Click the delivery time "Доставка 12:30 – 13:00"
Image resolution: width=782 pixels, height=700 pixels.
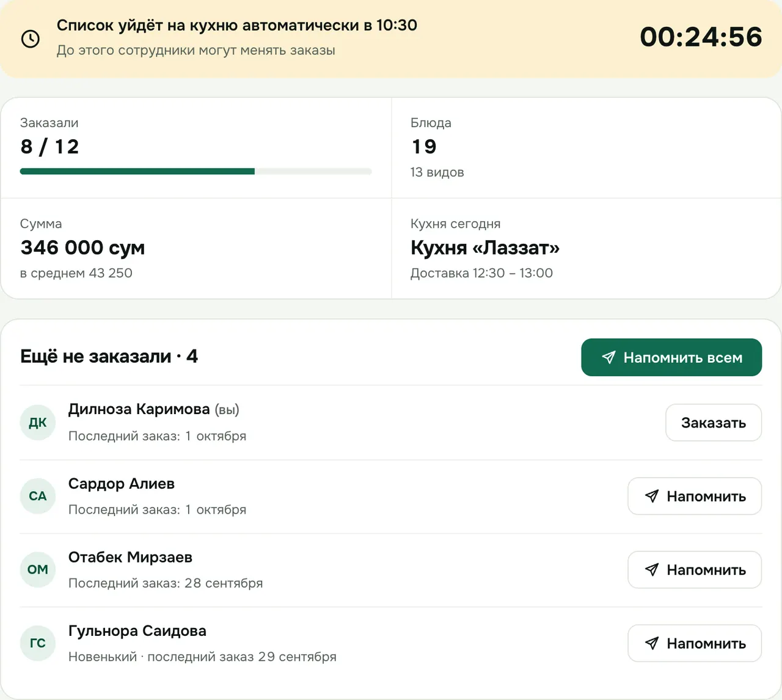(x=481, y=273)
